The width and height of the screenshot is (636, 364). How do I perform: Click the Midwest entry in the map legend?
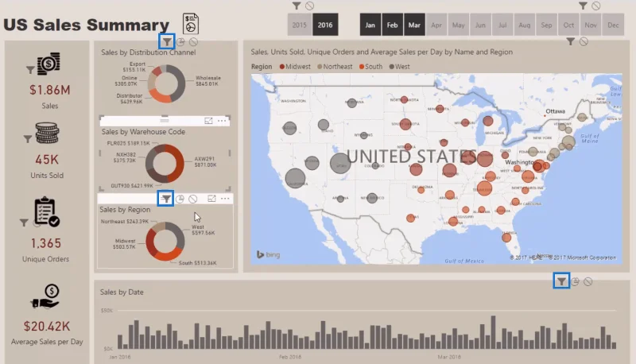tap(295, 67)
